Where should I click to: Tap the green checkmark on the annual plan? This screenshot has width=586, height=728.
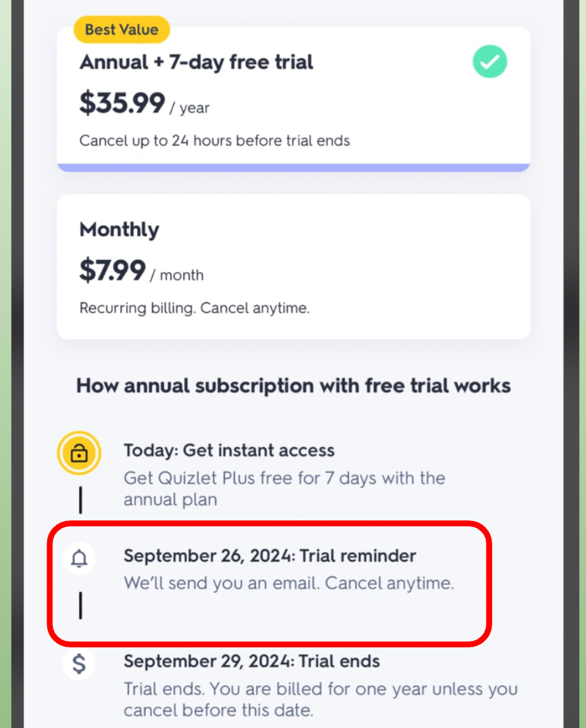490,61
